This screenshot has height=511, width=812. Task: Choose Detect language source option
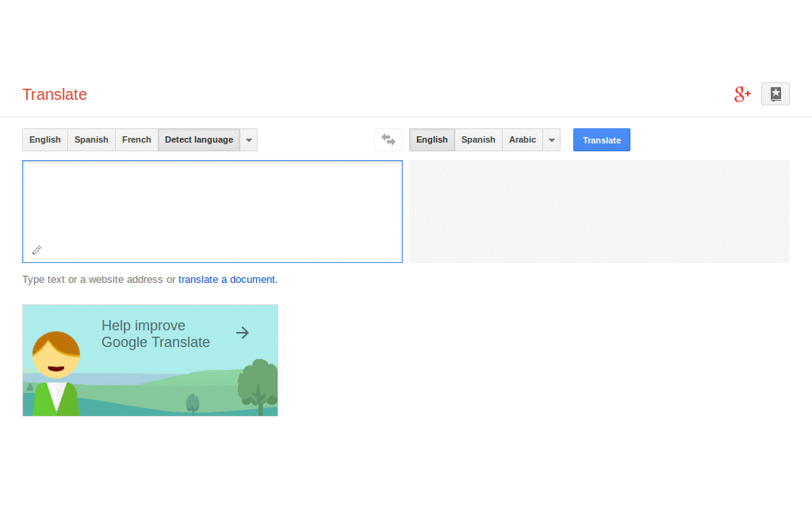click(199, 139)
